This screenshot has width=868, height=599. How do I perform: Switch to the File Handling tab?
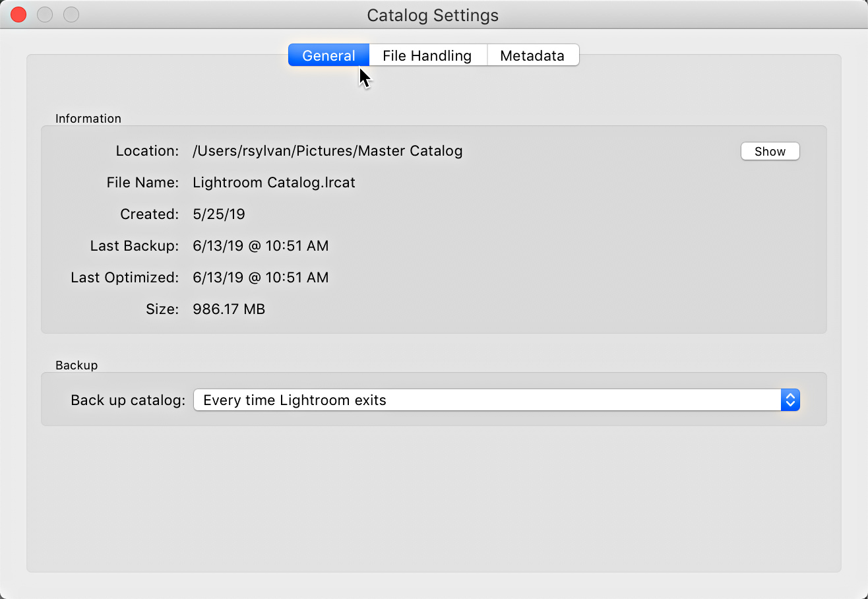(x=427, y=55)
